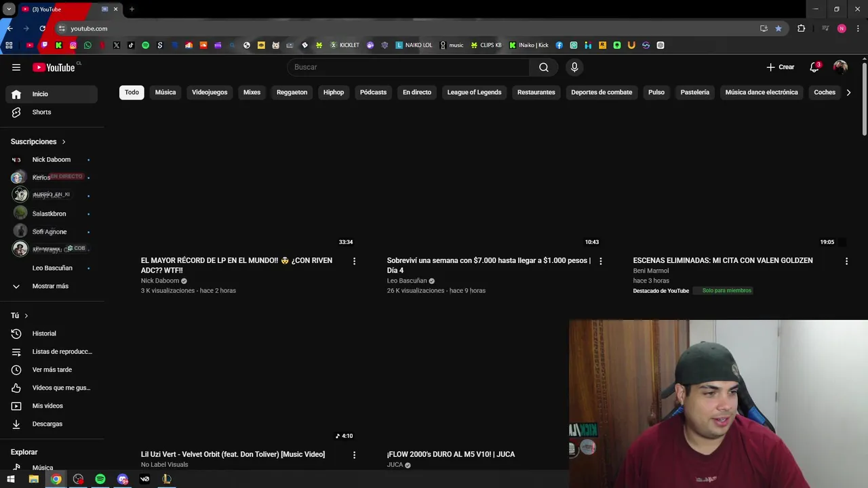Select the Reggaeton filter chip
The width and height of the screenshot is (868, 488).
(292, 92)
